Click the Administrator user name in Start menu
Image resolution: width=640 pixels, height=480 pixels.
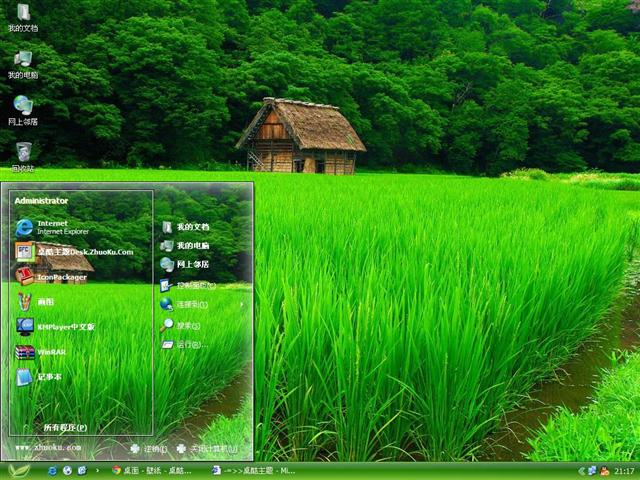coord(41,201)
